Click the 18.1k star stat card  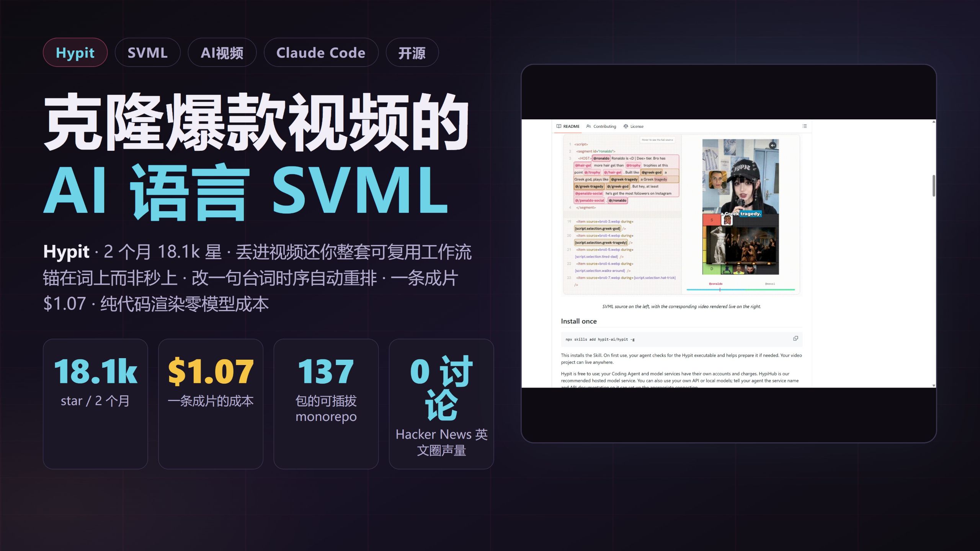pos(95,404)
